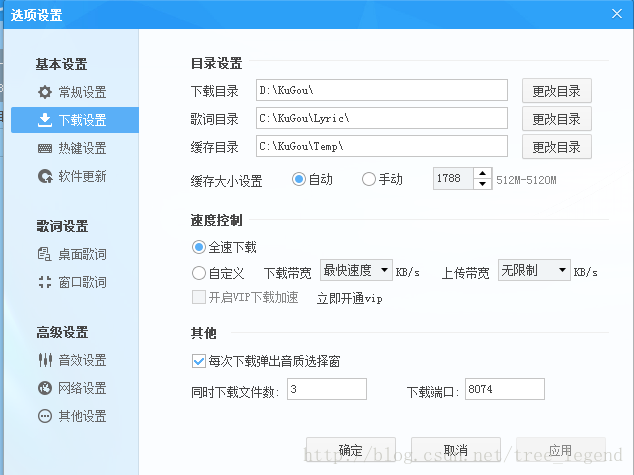This screenshot has width=634, height=475.
Task: Toggle 开启VIP下载加速 checkbox
Action: (199, 298)
